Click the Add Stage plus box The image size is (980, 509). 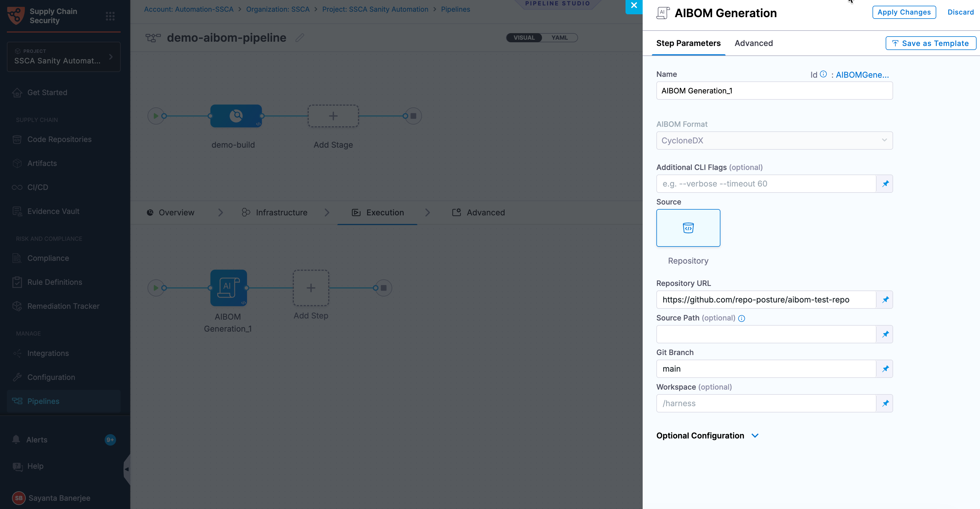coord(333,116)
